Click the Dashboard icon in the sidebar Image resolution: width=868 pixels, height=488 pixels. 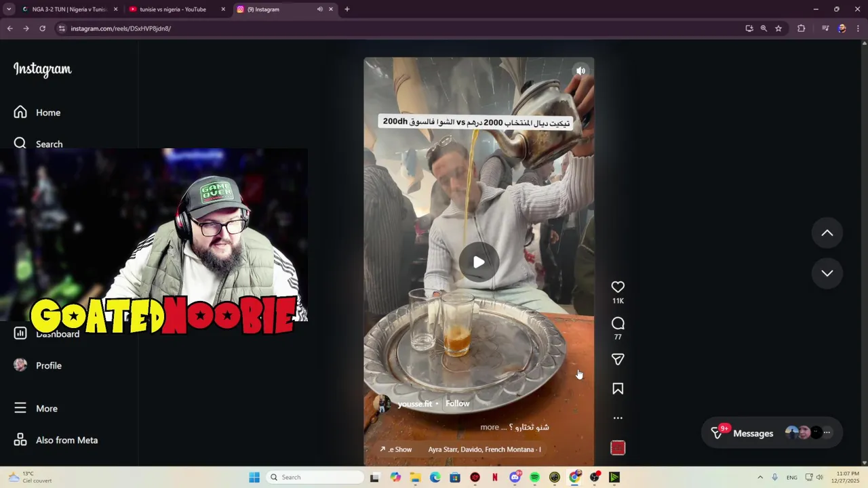point(20,333)
